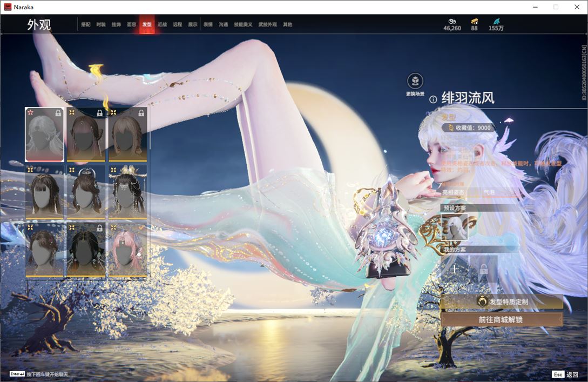Viewport: 588px width, 382px height.
Task: Select the 发型 hairstyle tab
Action: tap(147, 24)
